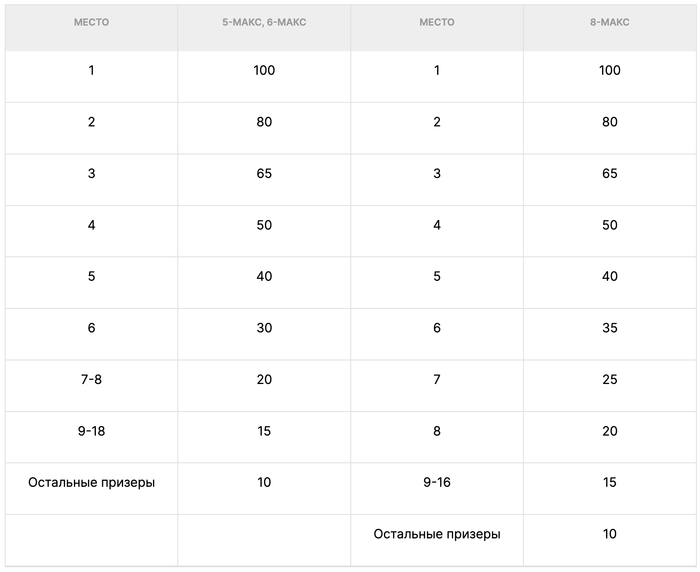Click the value 35 in 8-МАКС column

(x=609, y=328)
